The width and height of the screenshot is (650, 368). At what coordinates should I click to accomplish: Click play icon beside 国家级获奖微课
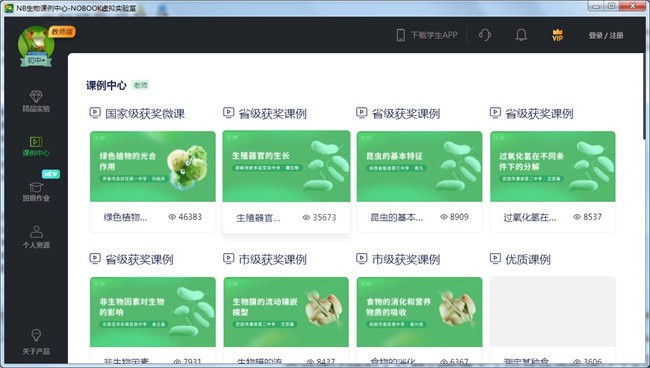(x=95, y=112)
